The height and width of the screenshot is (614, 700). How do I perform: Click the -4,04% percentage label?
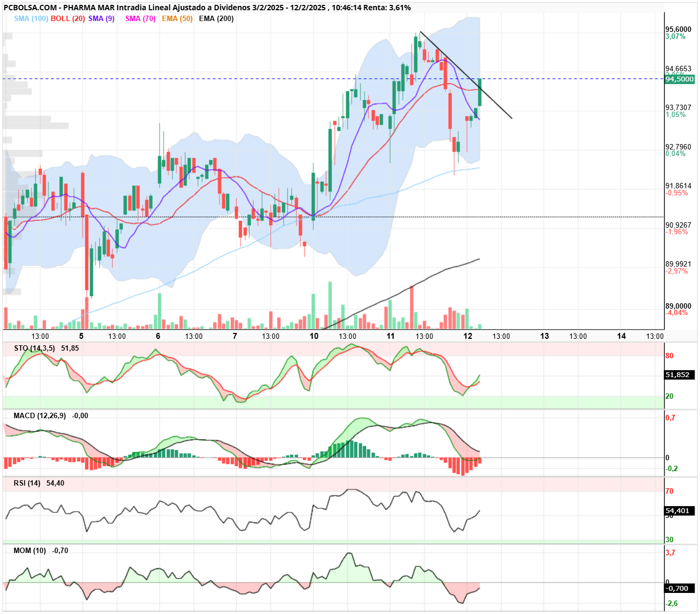(677, 313)
